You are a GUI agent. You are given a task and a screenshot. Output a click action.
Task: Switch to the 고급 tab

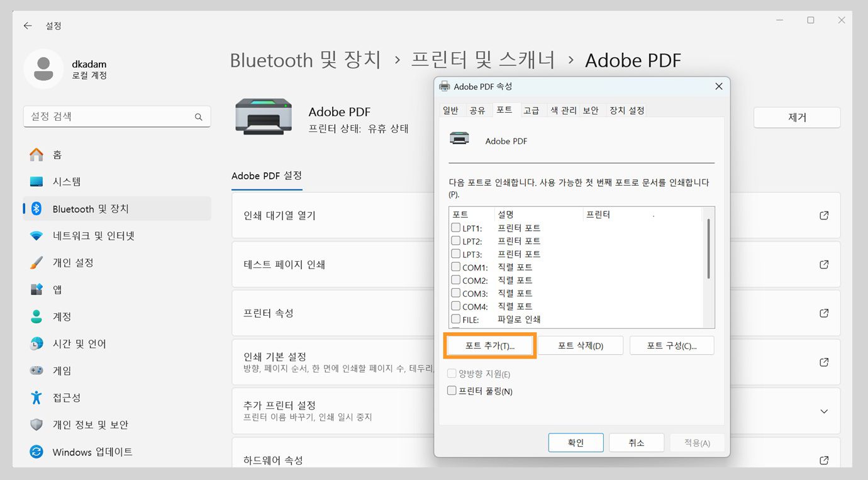(532, 109)
